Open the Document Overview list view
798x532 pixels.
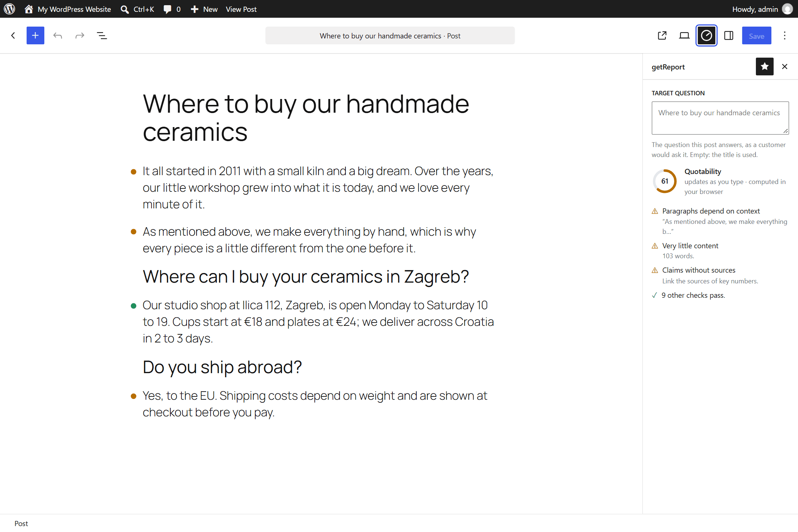(x=102, y=35)
